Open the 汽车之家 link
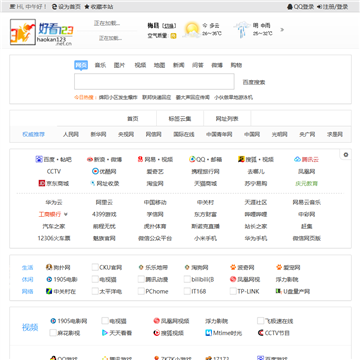 (54, 226)
